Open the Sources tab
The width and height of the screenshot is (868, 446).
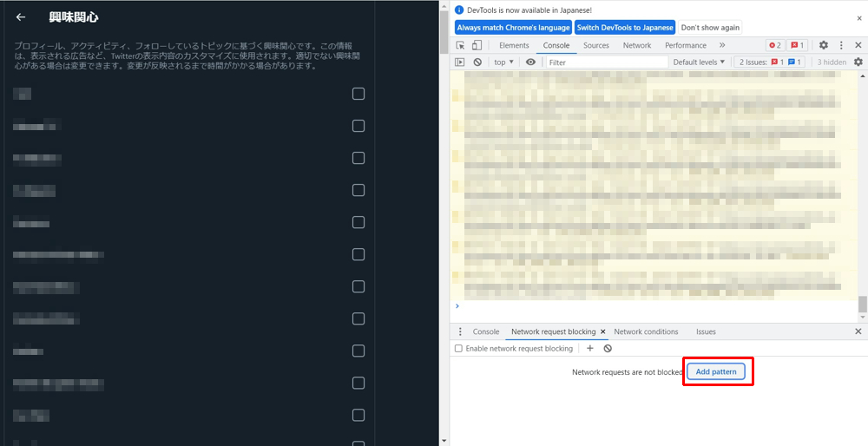click(x=595, y=45)
